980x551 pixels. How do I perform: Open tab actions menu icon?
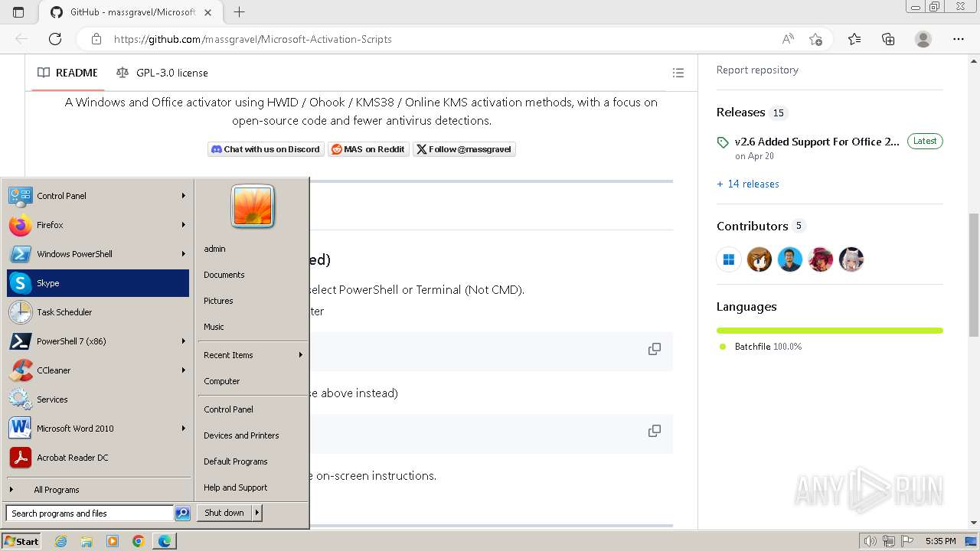click(x=18, y=12)
